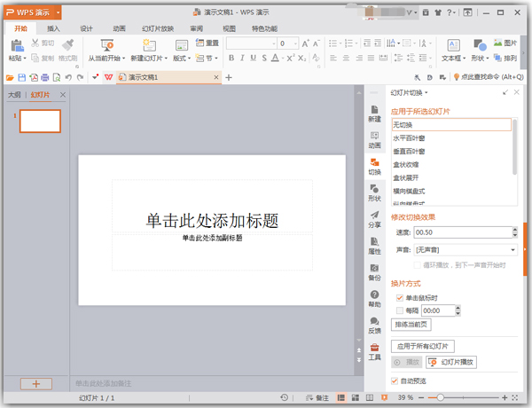Click the zoom slider handle
Viewport: 532px width, 408px height.
pyautogui.click(x=440, y=397)
